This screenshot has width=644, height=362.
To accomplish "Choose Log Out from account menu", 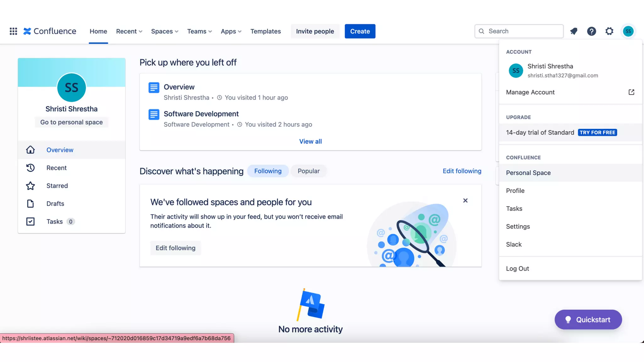I will 517,269.
